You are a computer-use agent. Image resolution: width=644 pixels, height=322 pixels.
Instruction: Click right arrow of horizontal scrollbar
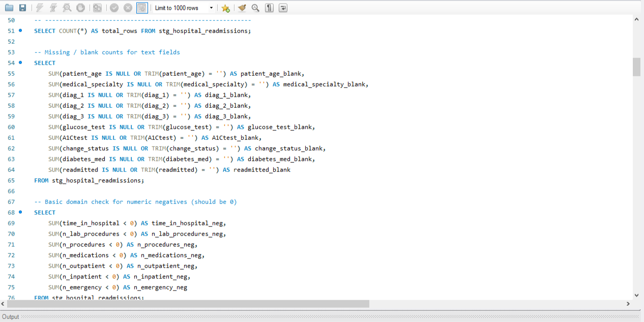(628, 304)
